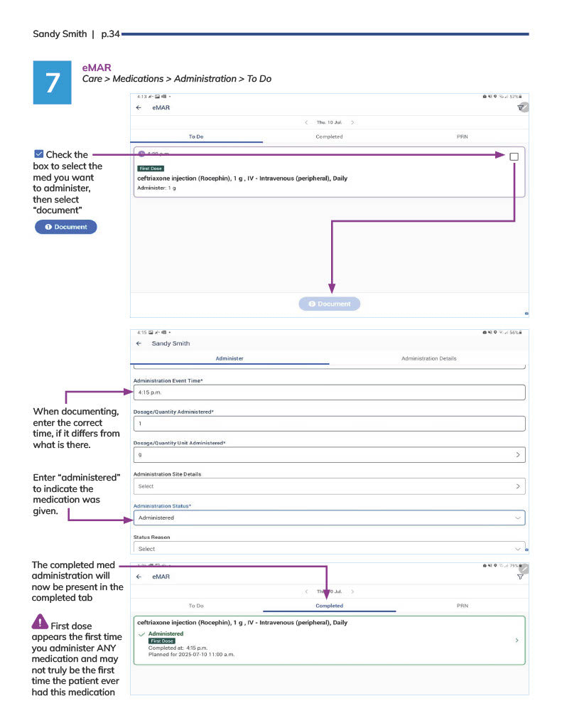The image size is (562, 728).
Task: Click the Administration Event Time field
Action: pyautogui.click(x=329, y=392)
